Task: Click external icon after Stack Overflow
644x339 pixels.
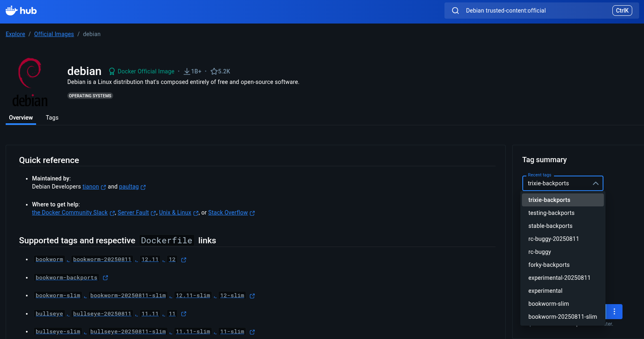Action: pyautogui.click(x=252, y=213)
